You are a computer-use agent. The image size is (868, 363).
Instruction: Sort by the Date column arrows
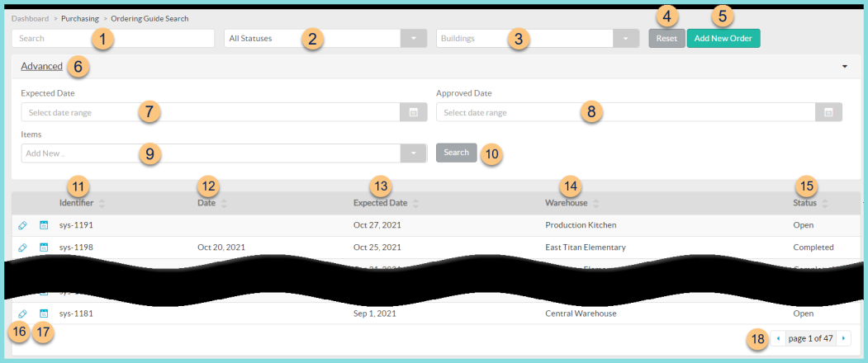(224, 204)
